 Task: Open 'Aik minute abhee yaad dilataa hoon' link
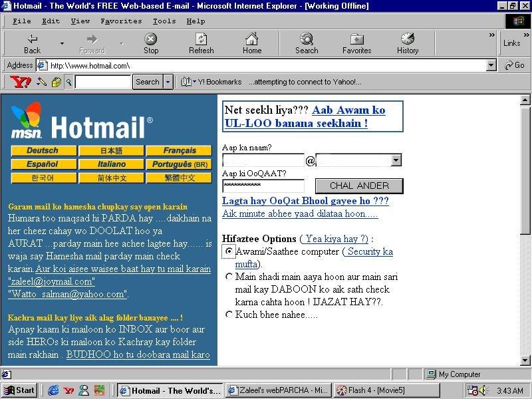300,213
